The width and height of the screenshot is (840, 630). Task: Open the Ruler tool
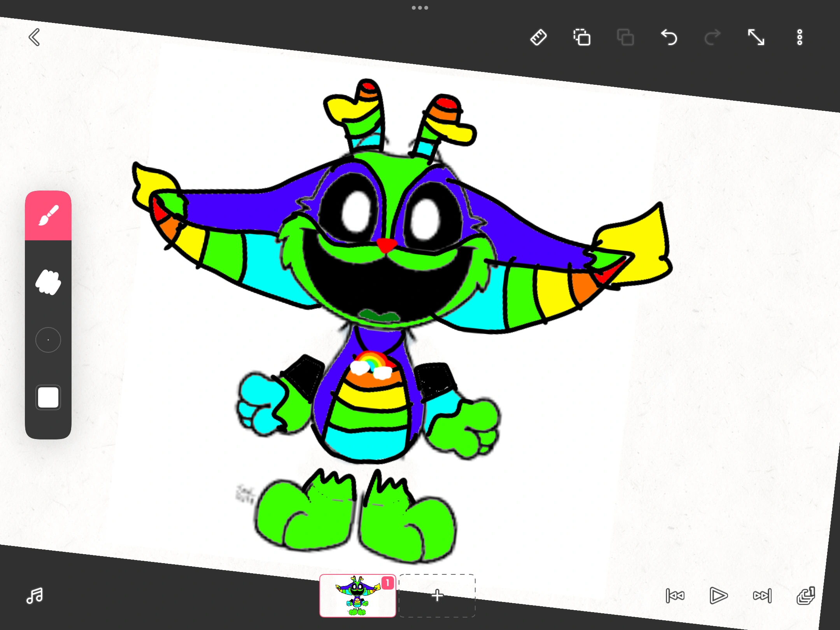[x=539, y=37]
